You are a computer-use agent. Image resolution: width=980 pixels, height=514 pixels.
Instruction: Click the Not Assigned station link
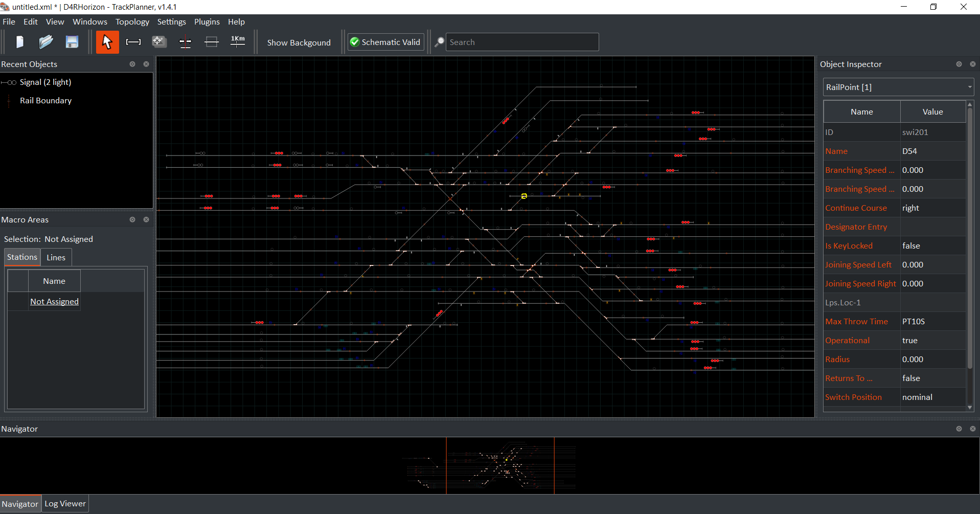pyautogui.click(x=54, y=302)
